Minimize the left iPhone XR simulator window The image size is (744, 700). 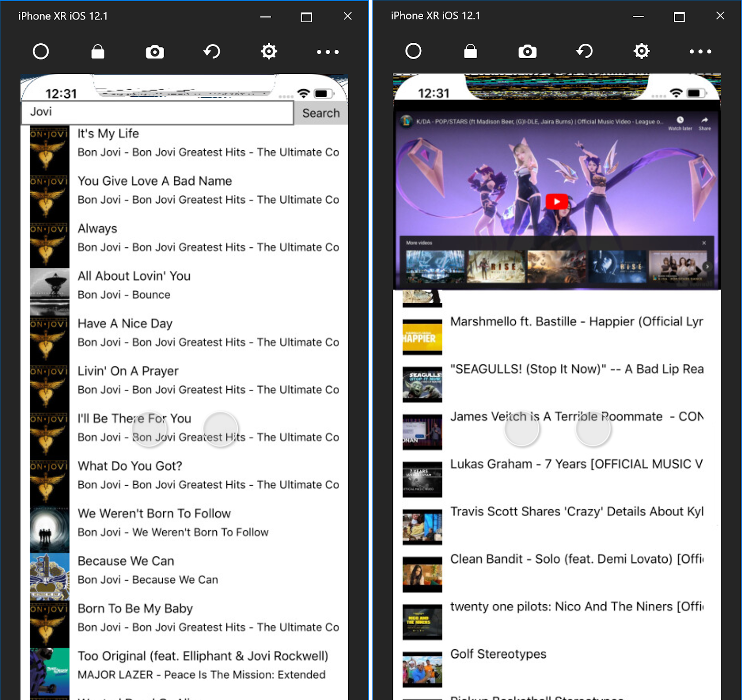pyautogui.click(x=266, y=16)
